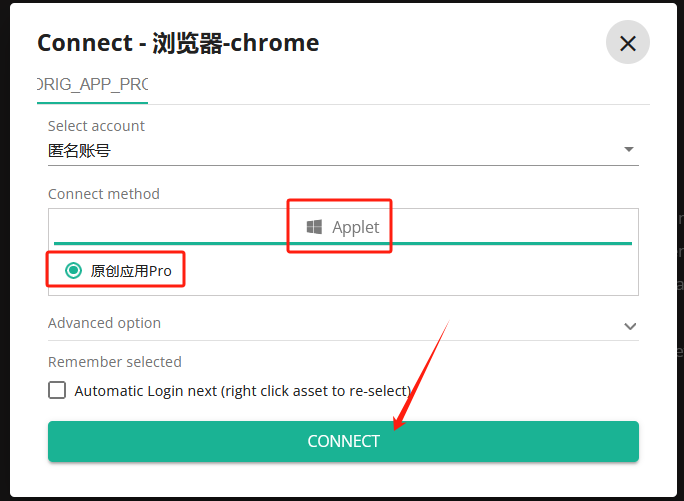Switch to the ORIG_APP_PRO tab
The width and height of the screenshot is (684, 501).
coord(92,84)
